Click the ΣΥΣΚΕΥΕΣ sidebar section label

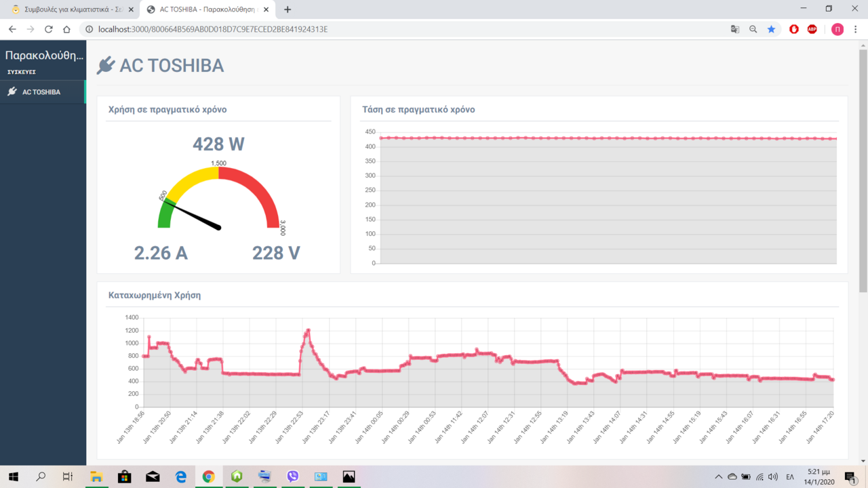pyautogui.click(x=22, y=72)
